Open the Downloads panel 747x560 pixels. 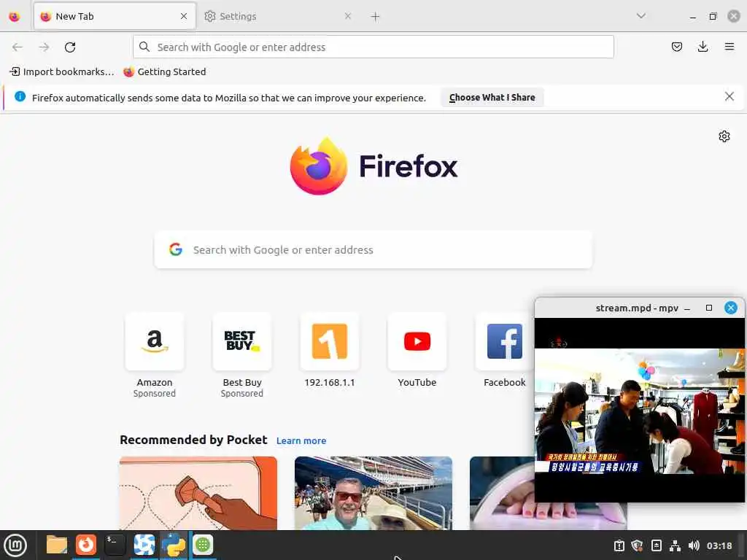[703, 47]
